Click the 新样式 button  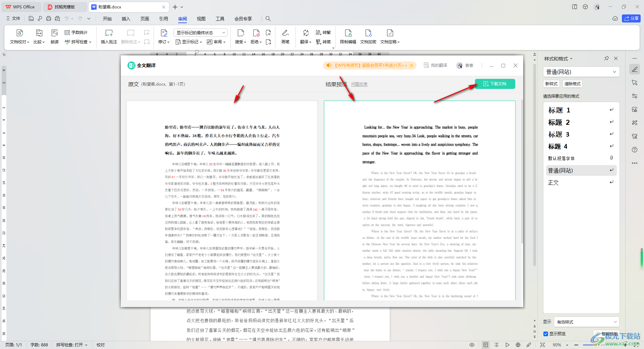point(551,84)
